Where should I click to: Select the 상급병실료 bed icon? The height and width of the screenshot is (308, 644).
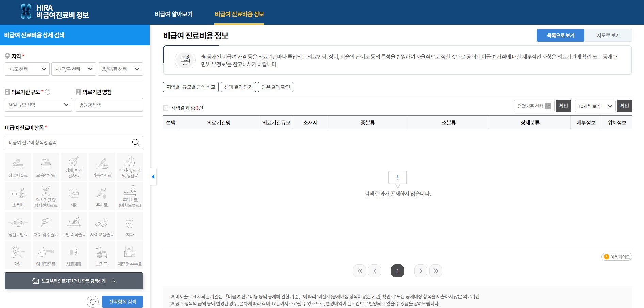(x=18, y=166)
